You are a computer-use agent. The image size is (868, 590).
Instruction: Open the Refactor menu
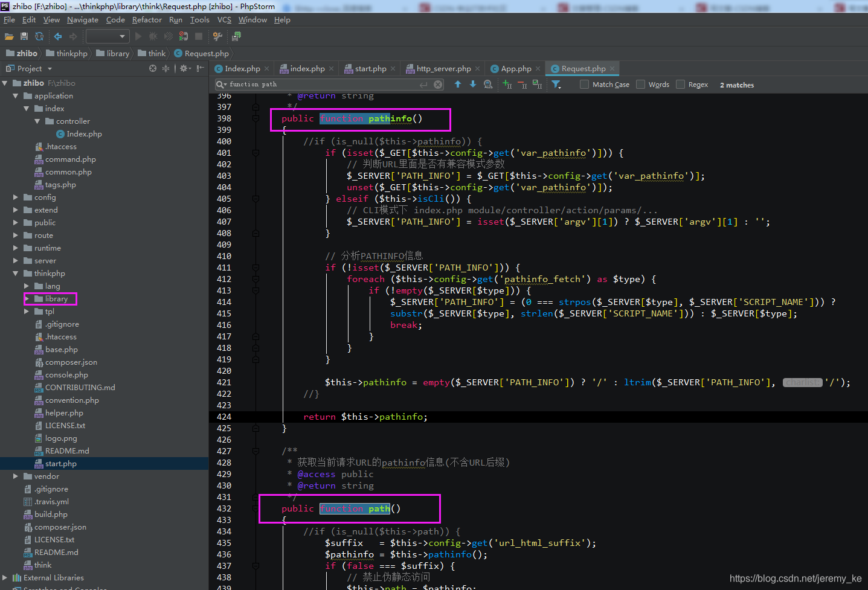147,20
